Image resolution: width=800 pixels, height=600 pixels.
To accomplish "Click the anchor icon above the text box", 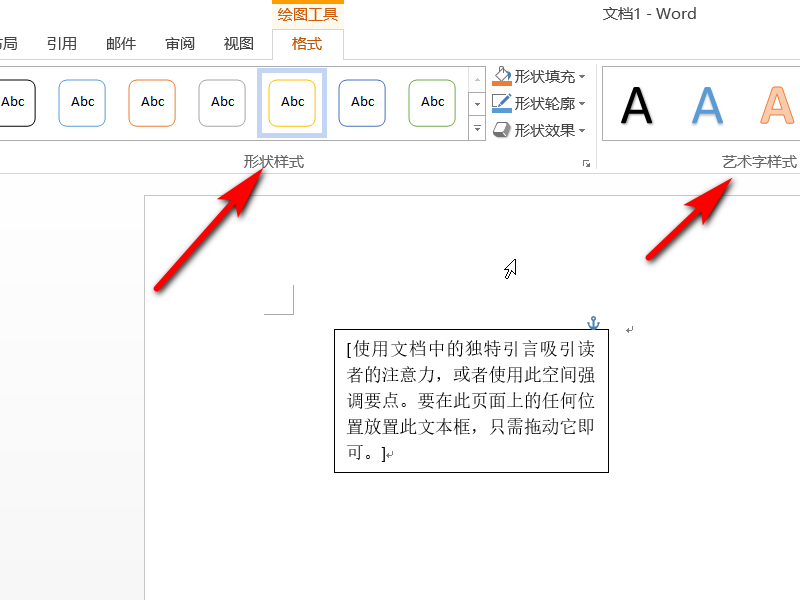I will 593,322.
